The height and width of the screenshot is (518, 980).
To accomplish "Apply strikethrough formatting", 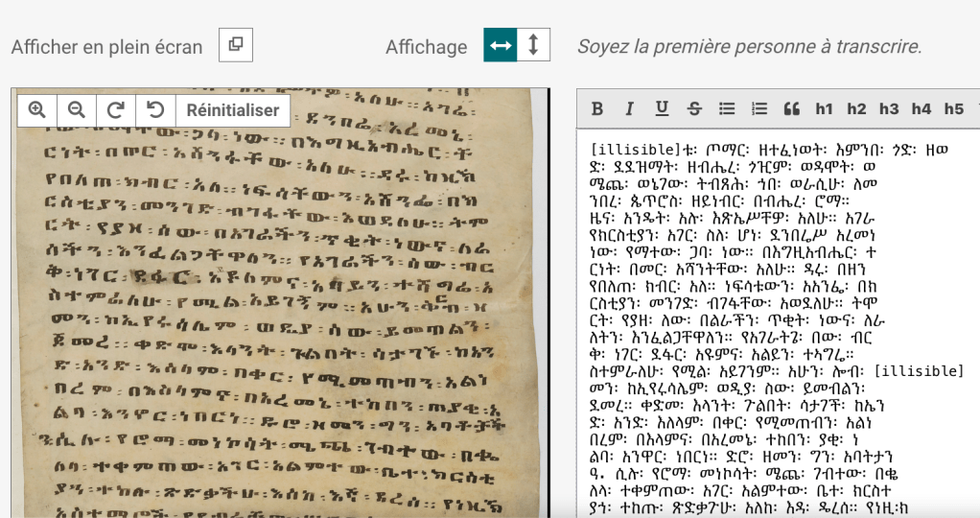I will click(x=694, y=108).
